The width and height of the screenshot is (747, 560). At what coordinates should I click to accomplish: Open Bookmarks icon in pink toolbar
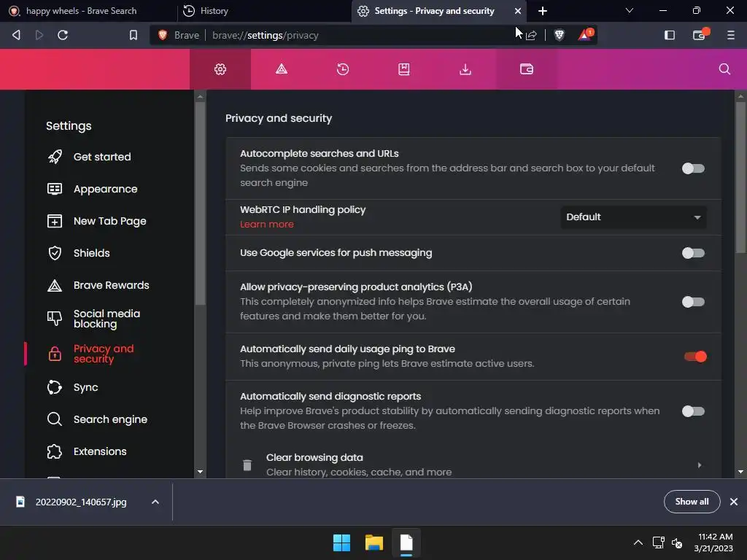tap(404, 69)
